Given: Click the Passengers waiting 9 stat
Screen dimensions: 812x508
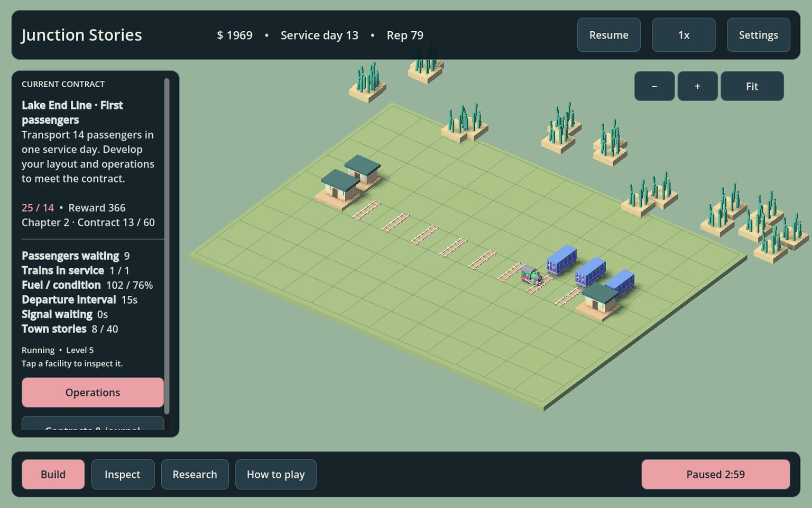Looking at the screenshot, I should click(76, 256).
